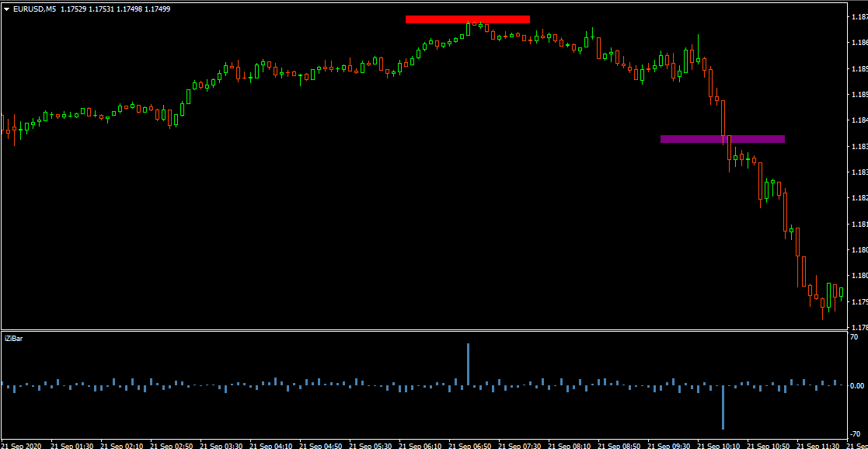Click the 1.178 price axis label
The width and height of the screenshot is (868, 449).
pyautogui.click(x=859, y=328)
